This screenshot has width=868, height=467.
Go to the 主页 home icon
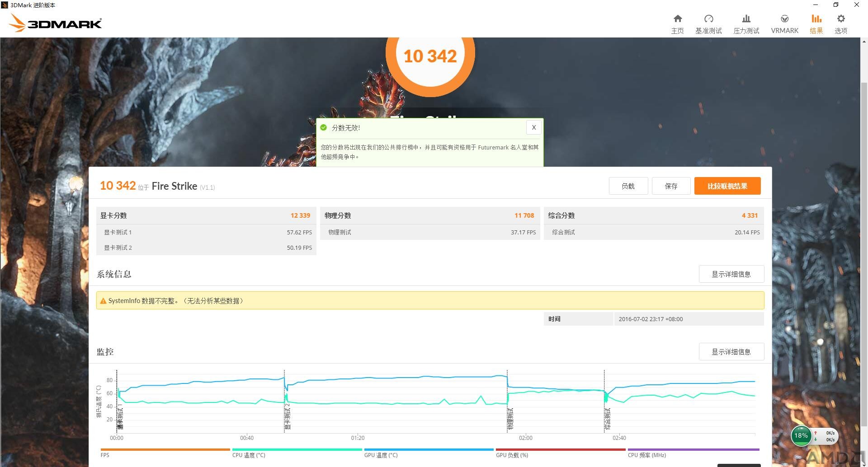click(x=677, y=19)
